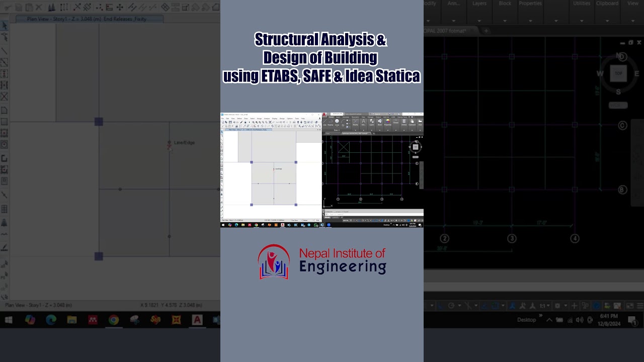Select the pointer tool in ETABS left toolbar

4,26
